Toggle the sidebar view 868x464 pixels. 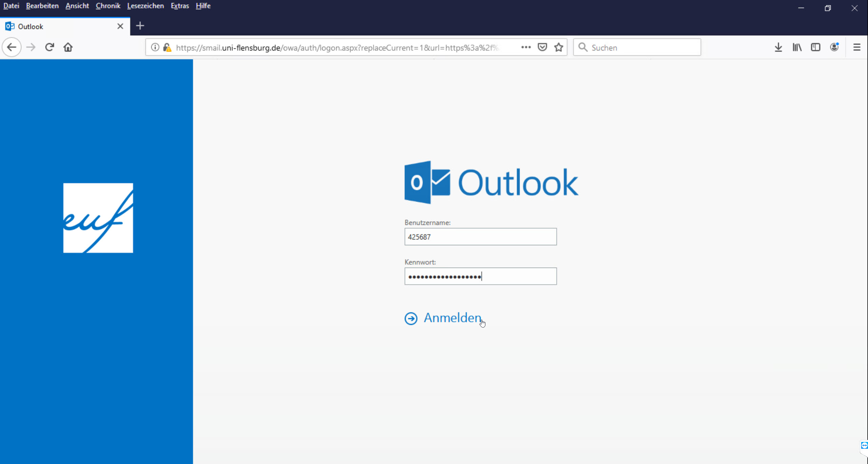pos(815,47)
